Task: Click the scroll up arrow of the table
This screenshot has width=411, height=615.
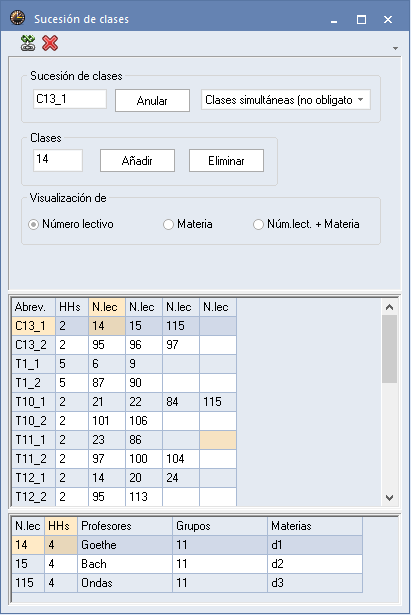Action: click(x=389, y=307)
